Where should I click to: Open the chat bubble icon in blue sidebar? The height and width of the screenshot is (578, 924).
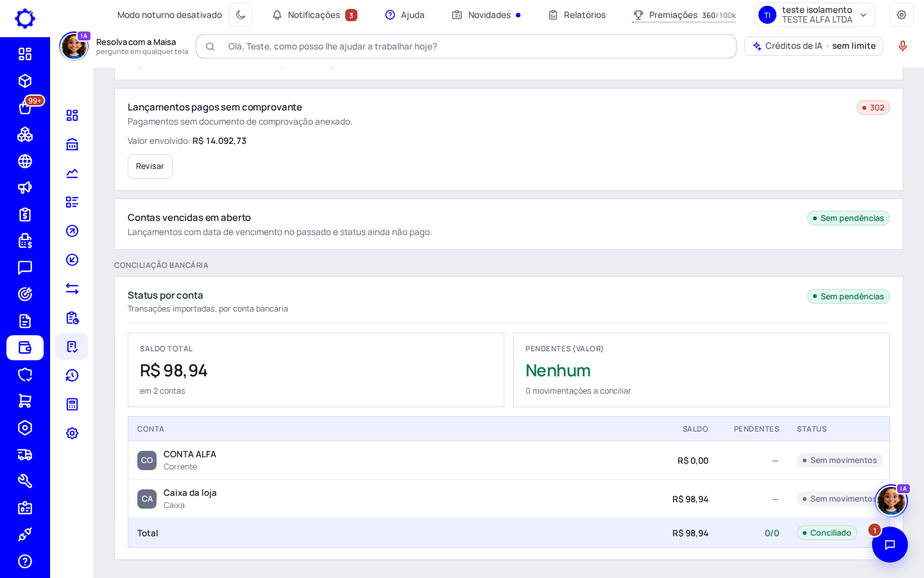(25, 268)
